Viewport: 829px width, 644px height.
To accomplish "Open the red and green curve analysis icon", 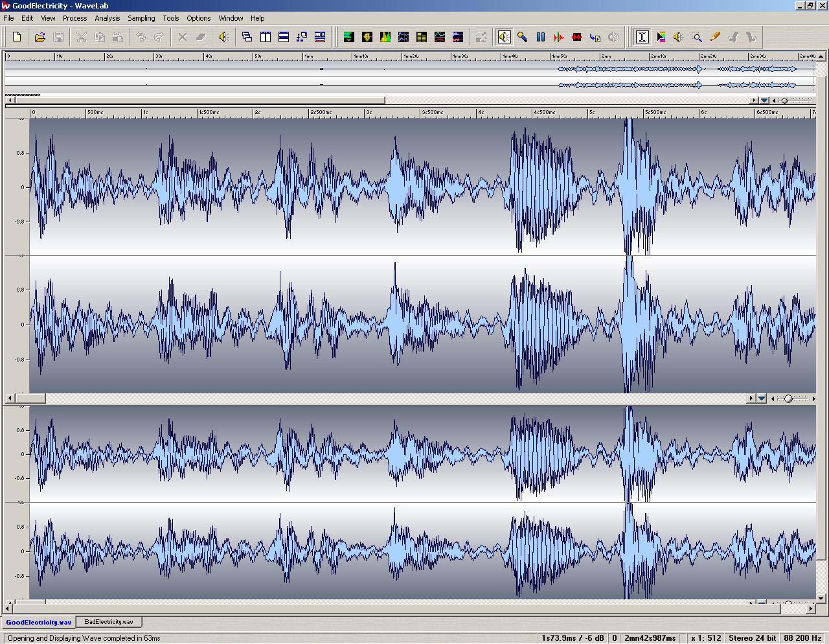I will pyautogui.click(x=440, y=37).
